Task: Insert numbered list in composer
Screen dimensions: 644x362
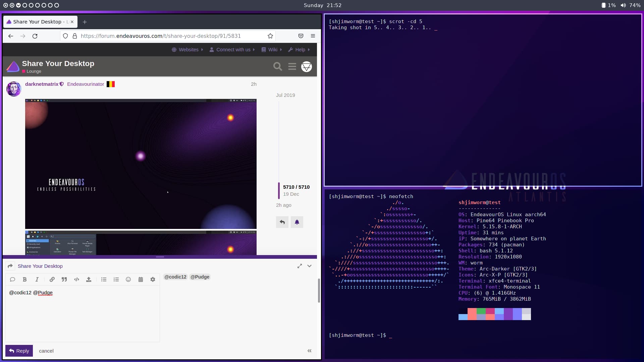Action: [116, 279]
